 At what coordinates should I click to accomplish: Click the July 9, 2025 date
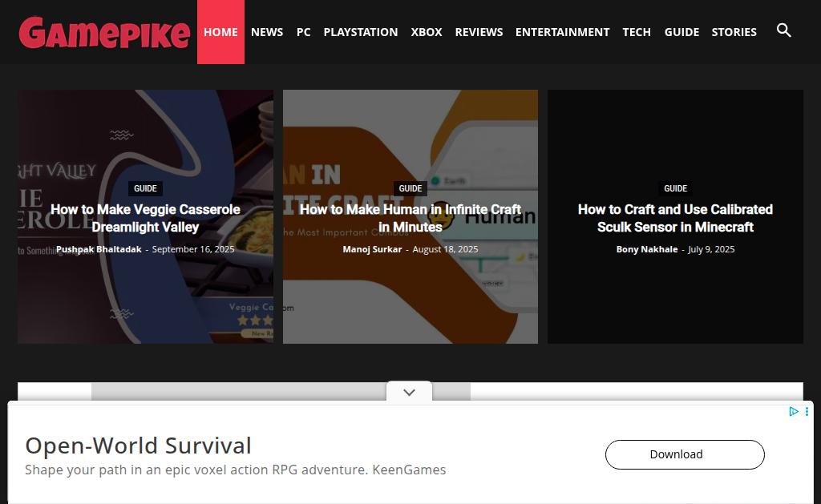712,249
